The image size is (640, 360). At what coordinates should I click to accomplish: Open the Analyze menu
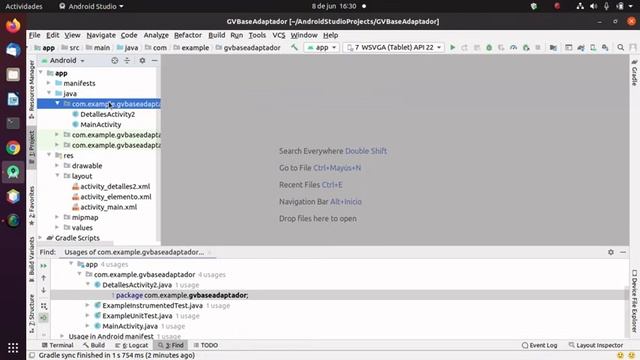click(156, 35)
